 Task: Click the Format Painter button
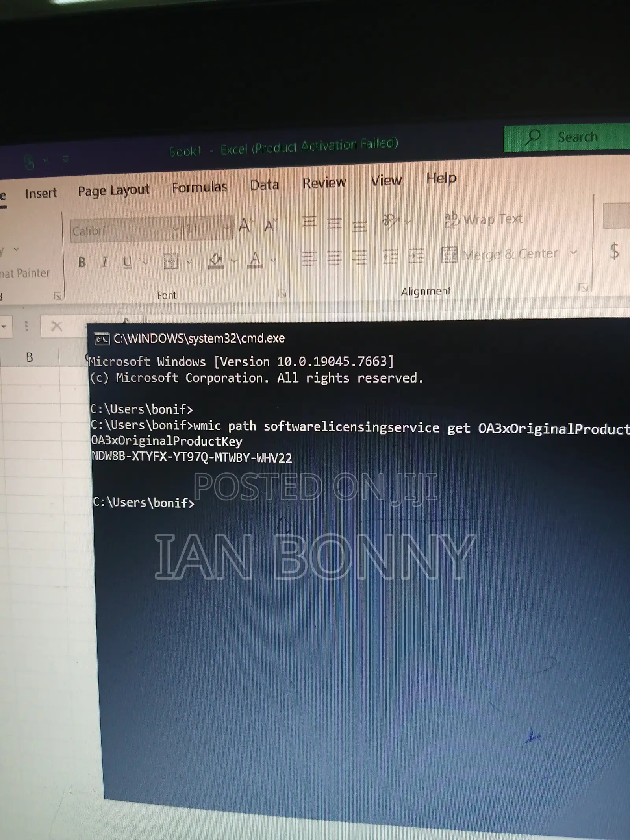(25, 273)
